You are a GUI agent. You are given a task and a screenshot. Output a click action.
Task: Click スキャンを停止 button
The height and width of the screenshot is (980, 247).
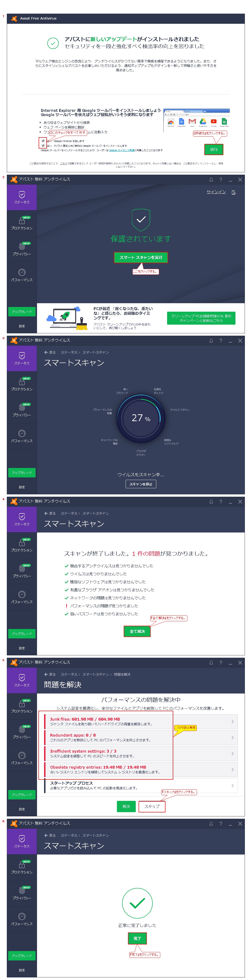[141, 484]
